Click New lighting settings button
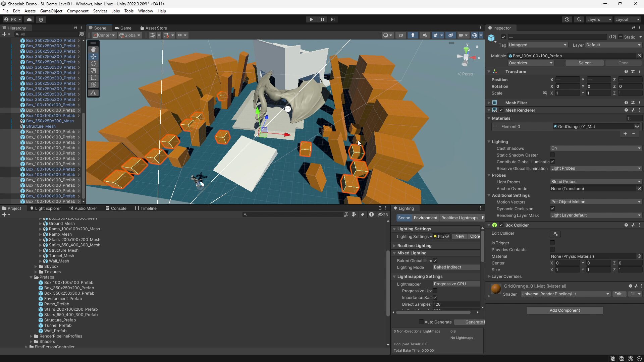The image size is (644, 362). click(x=460, y=236)
